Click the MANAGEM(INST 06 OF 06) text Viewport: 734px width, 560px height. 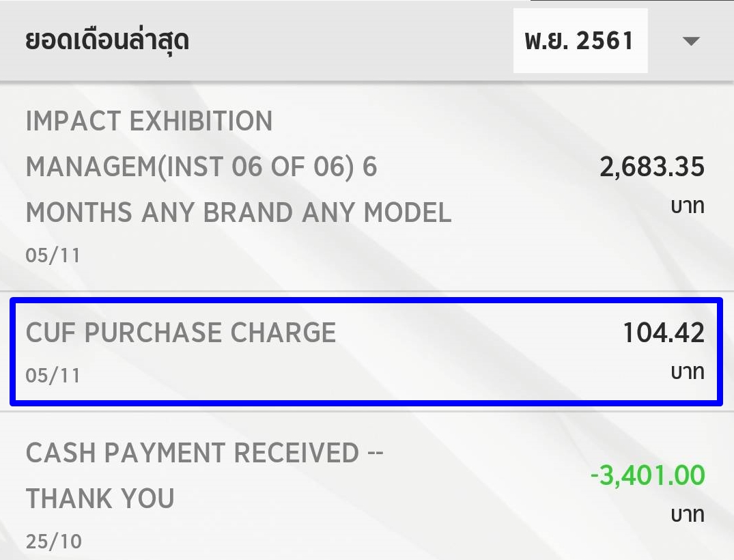point(201,167)
